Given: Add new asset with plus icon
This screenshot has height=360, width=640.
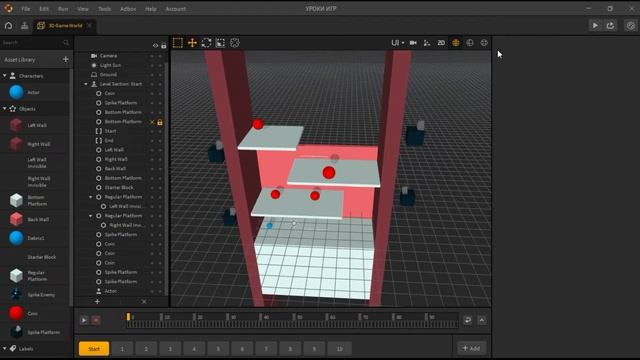Looking at the screenshot, I should point(66,59).
